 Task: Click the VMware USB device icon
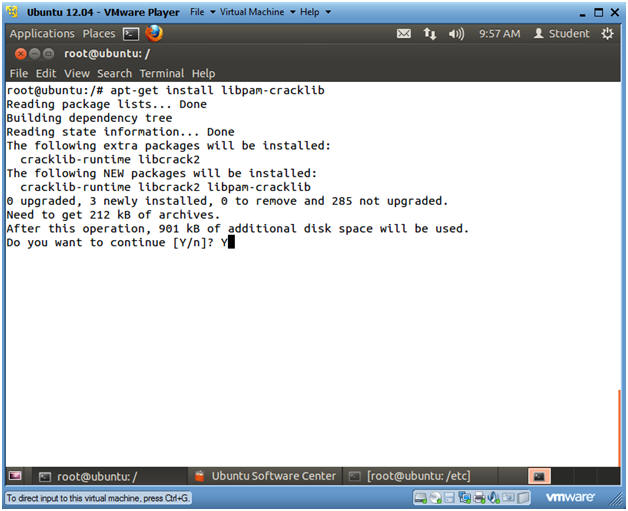pos(508,498)
